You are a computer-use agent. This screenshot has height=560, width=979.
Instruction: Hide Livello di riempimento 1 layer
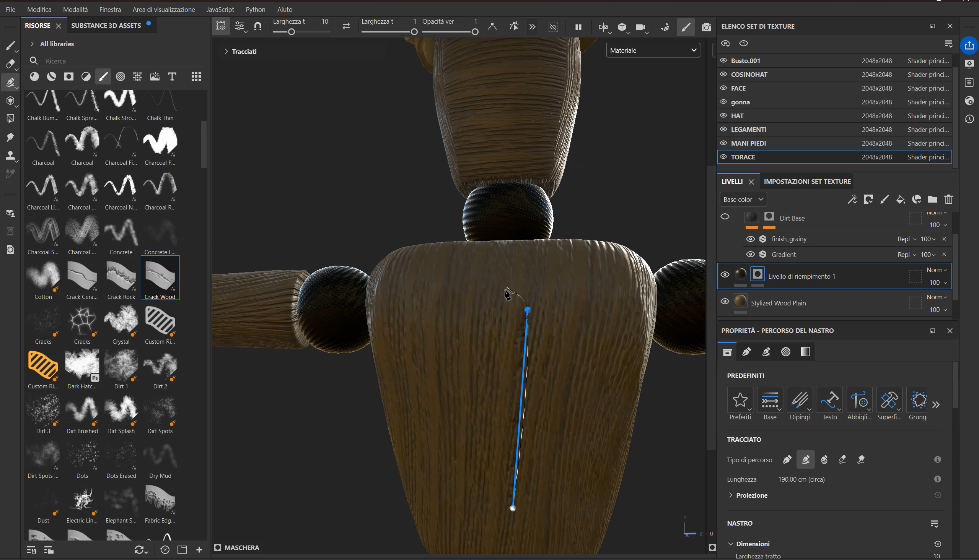[725, 274]
